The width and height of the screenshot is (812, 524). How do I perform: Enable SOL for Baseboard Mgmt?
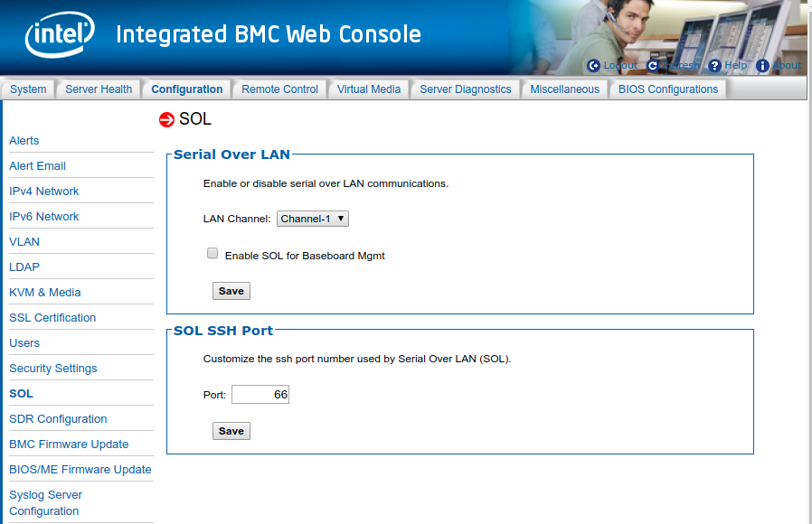point(212,253)
